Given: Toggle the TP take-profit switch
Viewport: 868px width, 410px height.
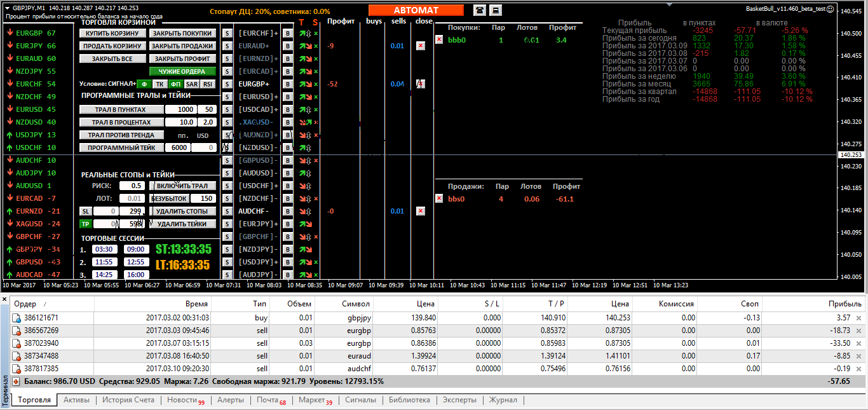Looking at the screenshot, I should coord(85,224).
